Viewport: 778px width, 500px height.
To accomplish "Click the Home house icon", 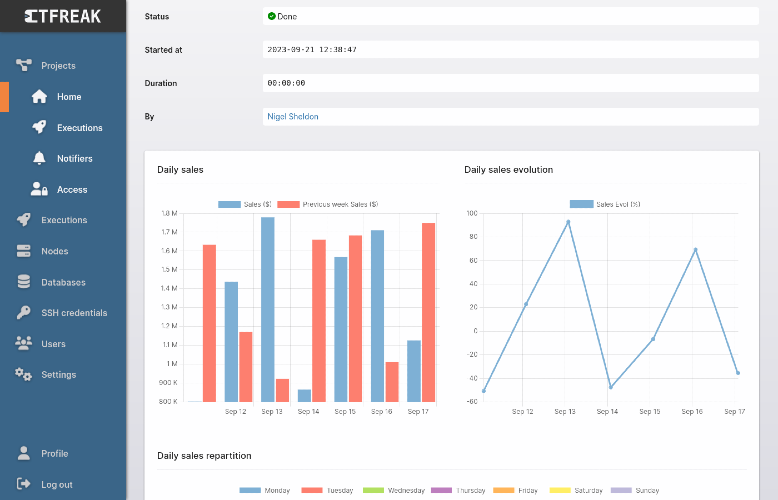I will tap(39, 96).
